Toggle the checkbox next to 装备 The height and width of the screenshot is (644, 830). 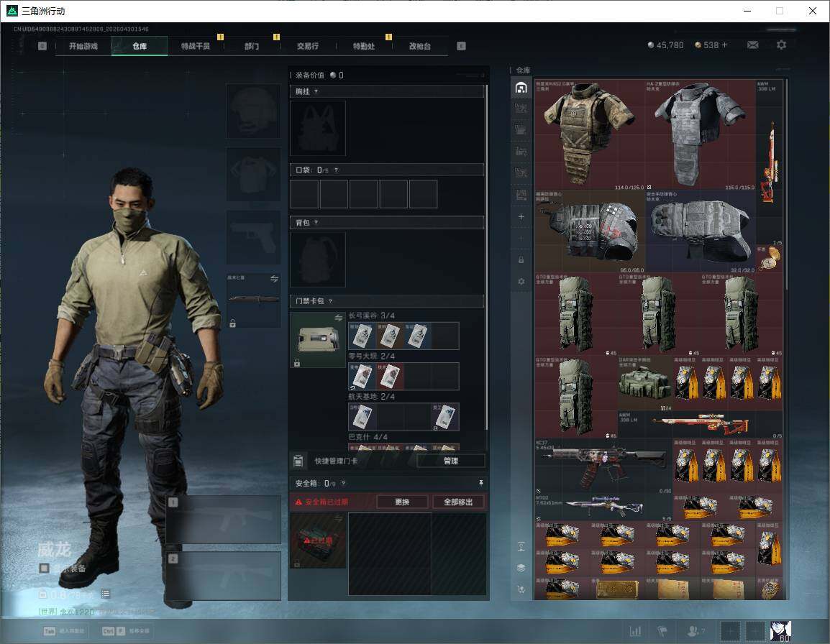click(45, 569)
